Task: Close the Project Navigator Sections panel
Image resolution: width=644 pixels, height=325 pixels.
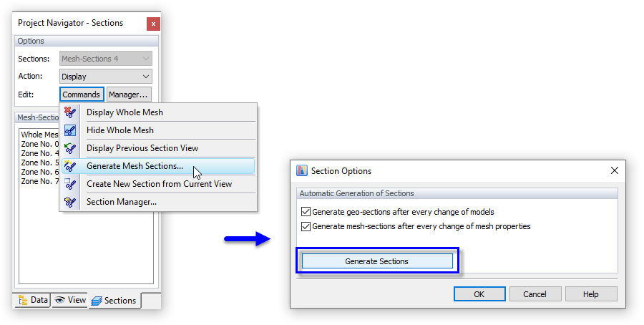Action: point(152,24)
